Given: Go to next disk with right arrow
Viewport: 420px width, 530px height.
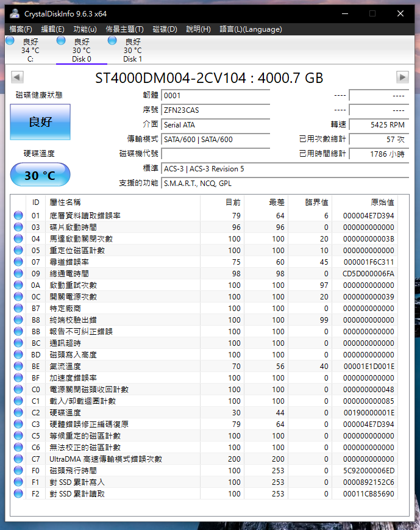Looking at the screenshot, I should [x=402, y=77].
